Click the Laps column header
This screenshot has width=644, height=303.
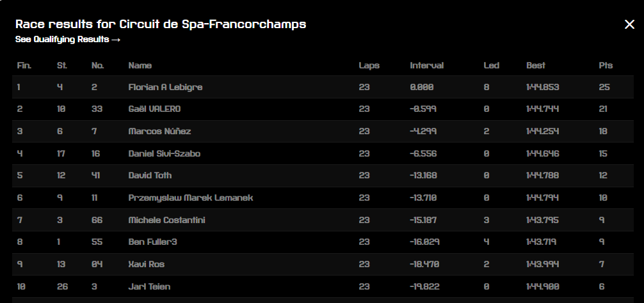[x=369, y=65]
